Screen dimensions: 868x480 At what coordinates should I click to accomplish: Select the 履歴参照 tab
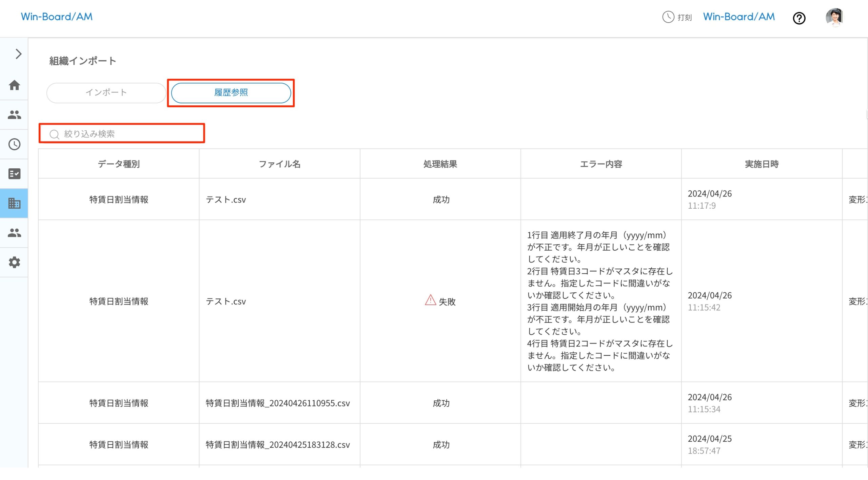pyautogui.click(x=231, y=92)
